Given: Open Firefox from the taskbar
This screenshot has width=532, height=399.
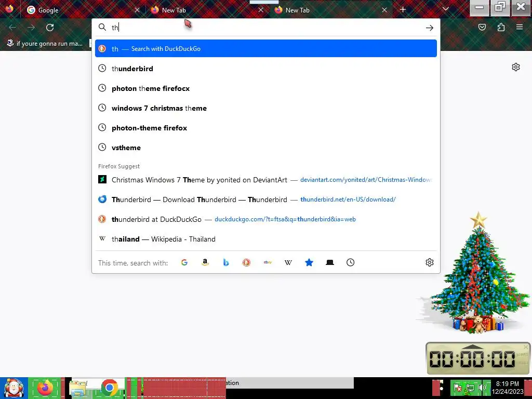Looking at the screenshot, I should point(45,388).
